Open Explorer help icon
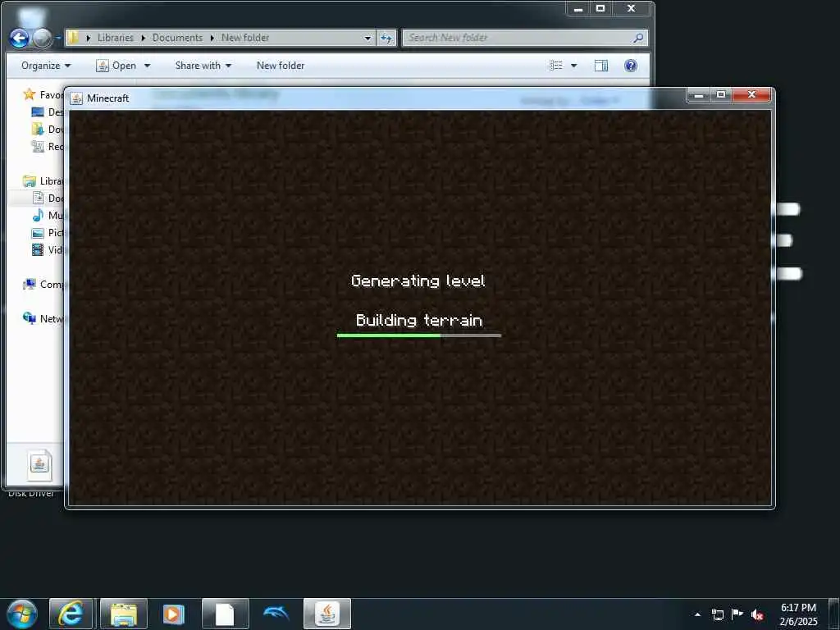The image size is (840, 630). pyautogui.click(x=631, y=66)
